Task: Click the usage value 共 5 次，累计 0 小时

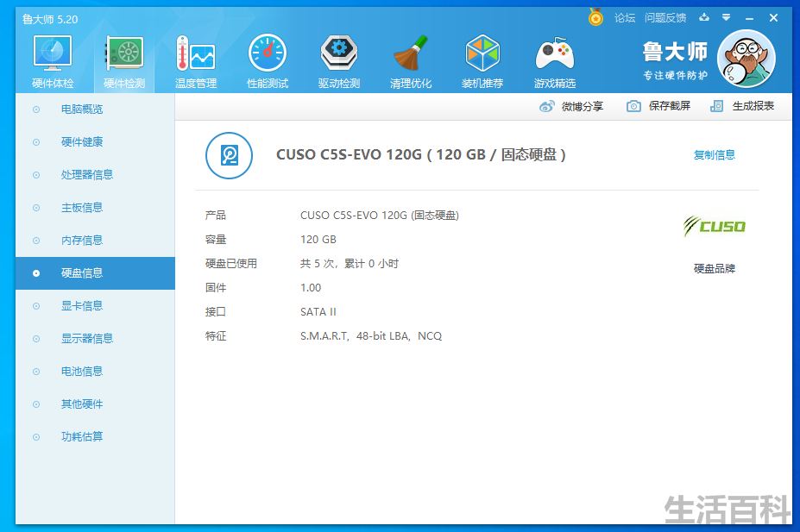Action: click(350, 264)
